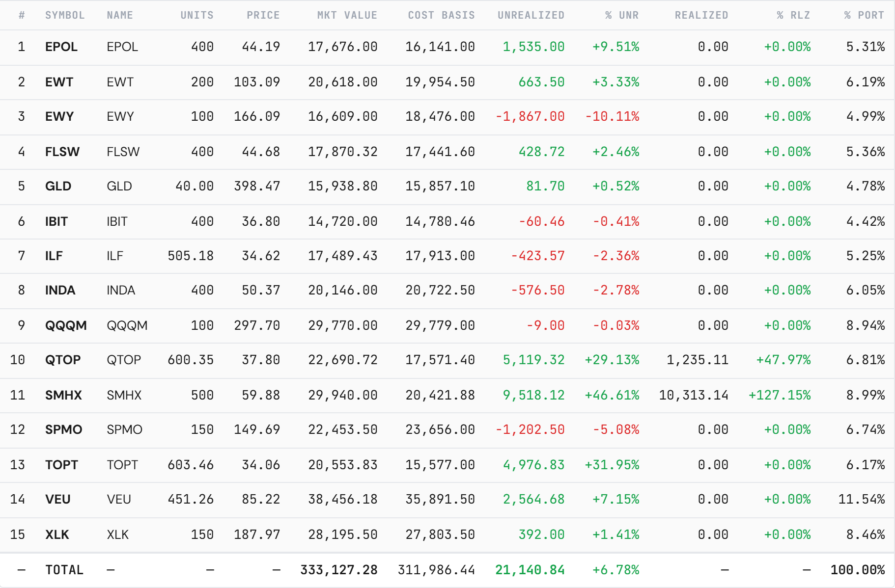
Task: Select the bold XLK symbol
Action: pos(57,535)
